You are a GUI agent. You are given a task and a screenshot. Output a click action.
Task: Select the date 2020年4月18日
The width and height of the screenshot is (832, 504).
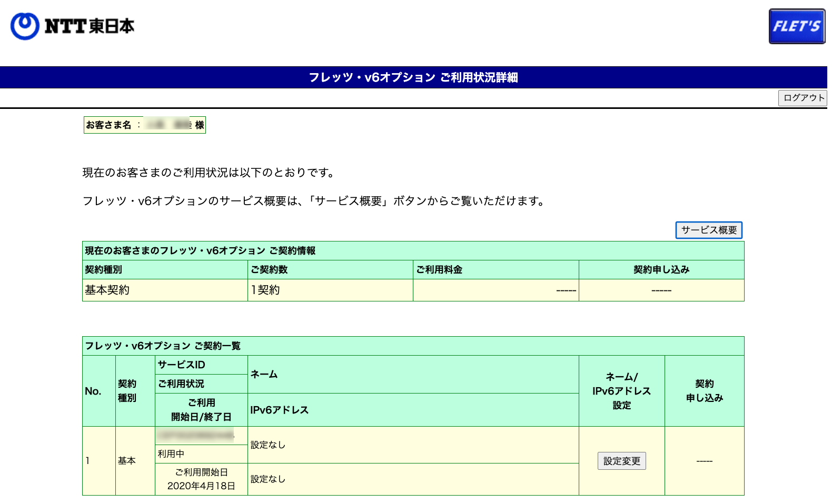pyautogui.click(x=201, y=486)
